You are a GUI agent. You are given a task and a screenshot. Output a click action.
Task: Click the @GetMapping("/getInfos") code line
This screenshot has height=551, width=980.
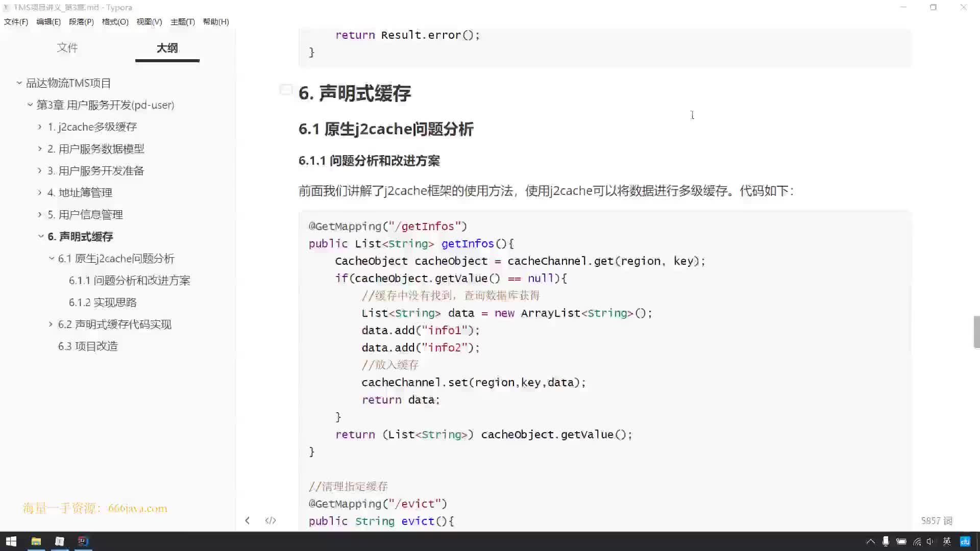[x=388, y=226]
